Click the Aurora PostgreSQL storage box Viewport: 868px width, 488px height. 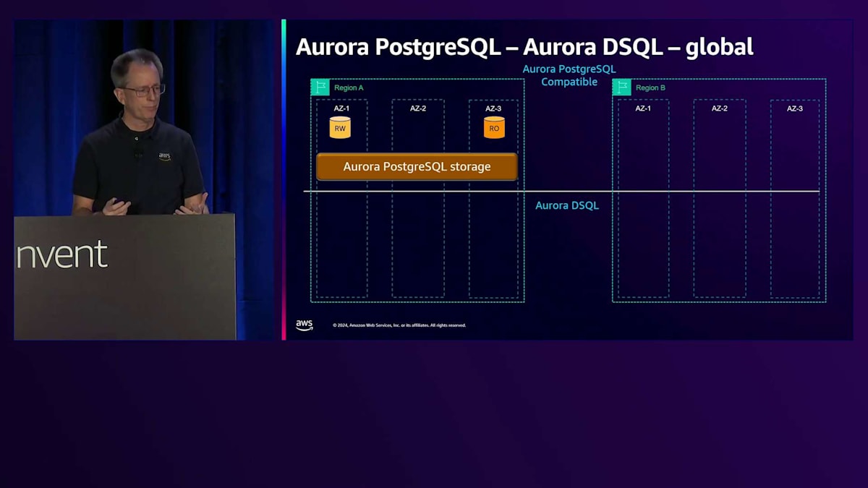(x=417, y=166)
